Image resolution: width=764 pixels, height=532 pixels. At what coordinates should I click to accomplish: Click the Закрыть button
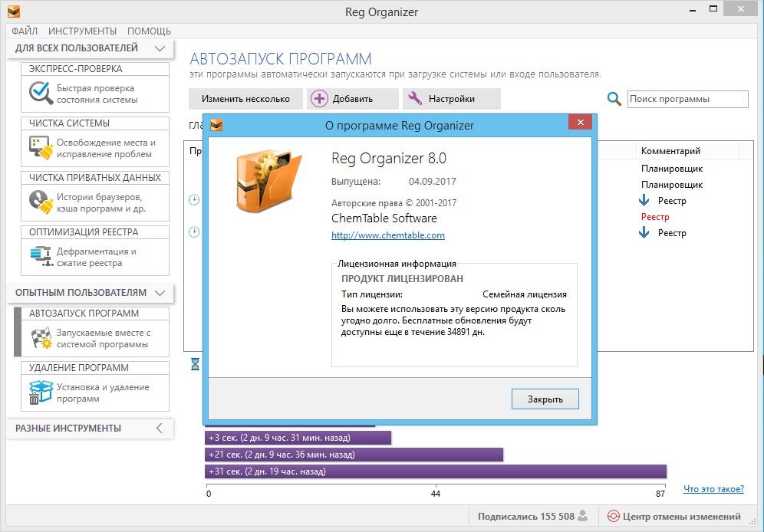[545, 399]
